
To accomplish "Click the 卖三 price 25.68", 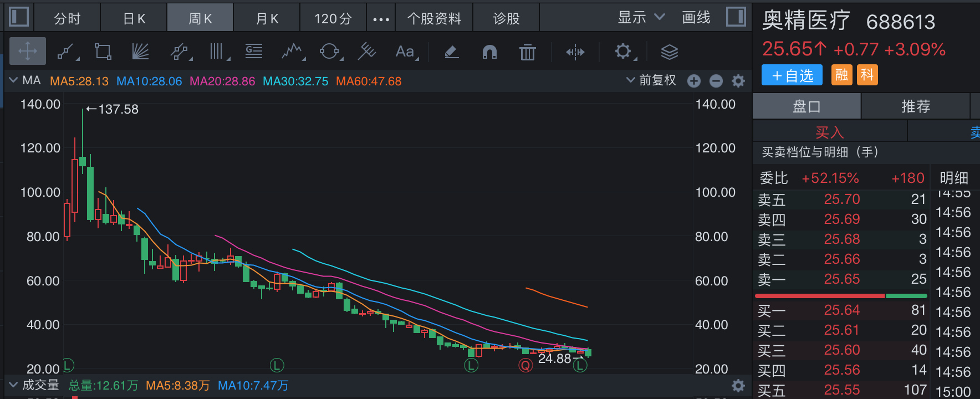I will coord(842,239).
